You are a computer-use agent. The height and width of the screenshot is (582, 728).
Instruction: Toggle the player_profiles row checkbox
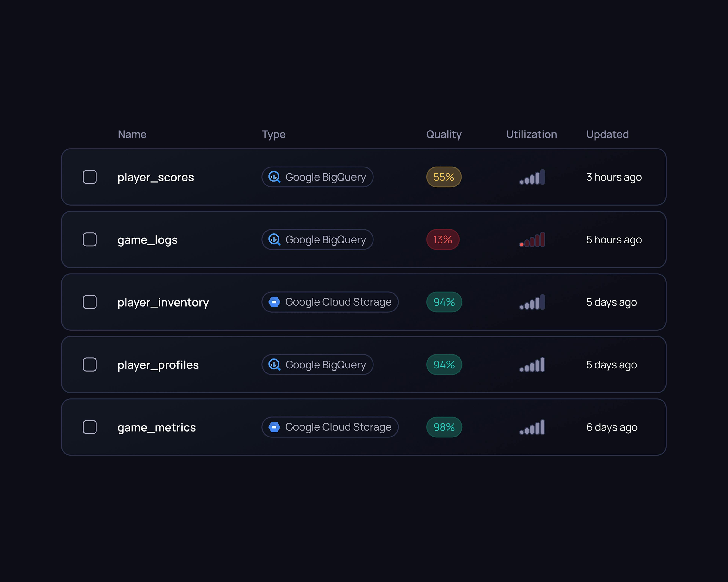tap(90, 364)
